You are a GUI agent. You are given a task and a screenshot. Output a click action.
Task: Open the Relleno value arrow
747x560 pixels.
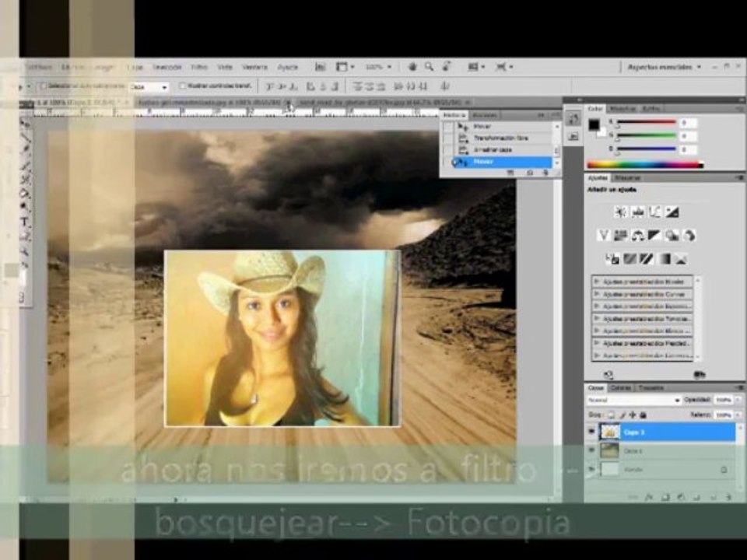click(738, 415)
